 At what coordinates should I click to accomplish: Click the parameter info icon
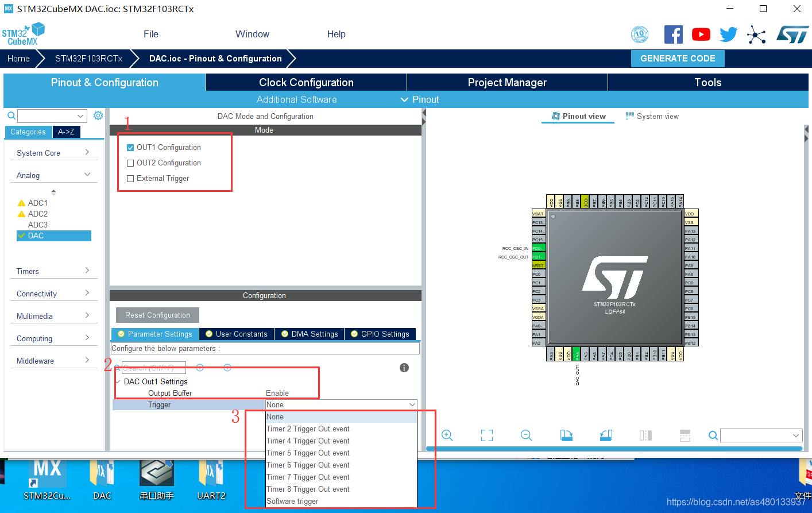coord(404,368)
